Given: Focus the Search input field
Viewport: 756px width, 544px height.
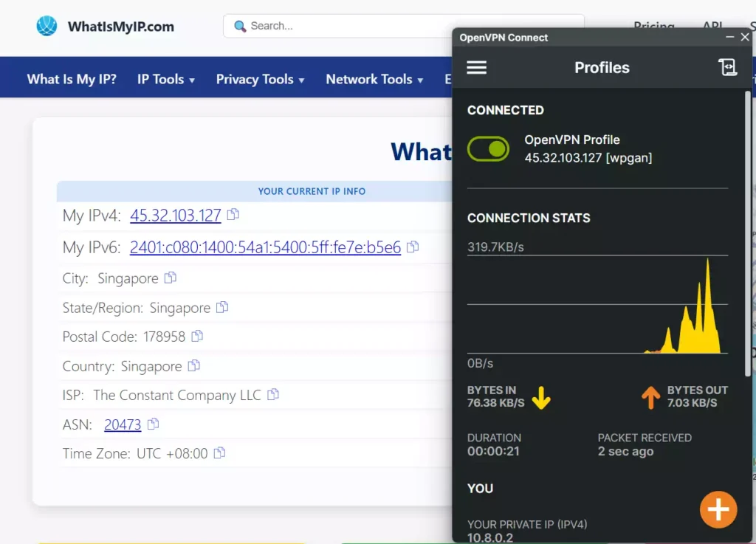Looking at the screenshot, I should pos(337,26).
